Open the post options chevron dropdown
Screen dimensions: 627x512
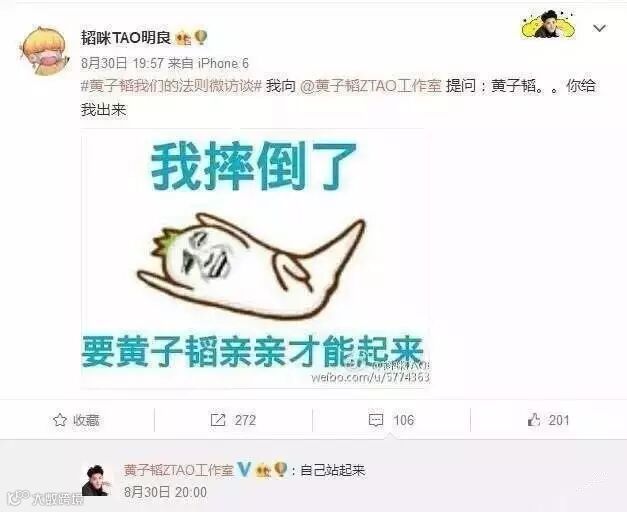tap(599, 28)
